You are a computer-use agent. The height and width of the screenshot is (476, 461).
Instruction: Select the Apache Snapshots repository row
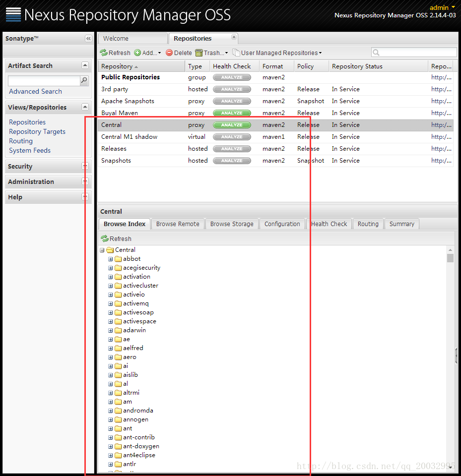point(275,101)
